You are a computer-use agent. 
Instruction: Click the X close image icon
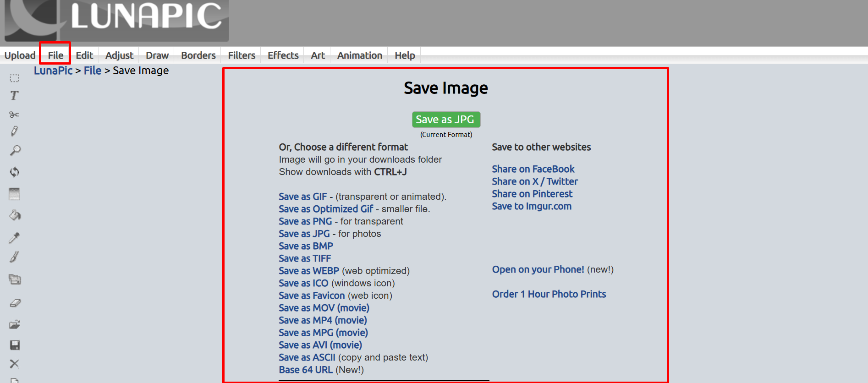15,364
